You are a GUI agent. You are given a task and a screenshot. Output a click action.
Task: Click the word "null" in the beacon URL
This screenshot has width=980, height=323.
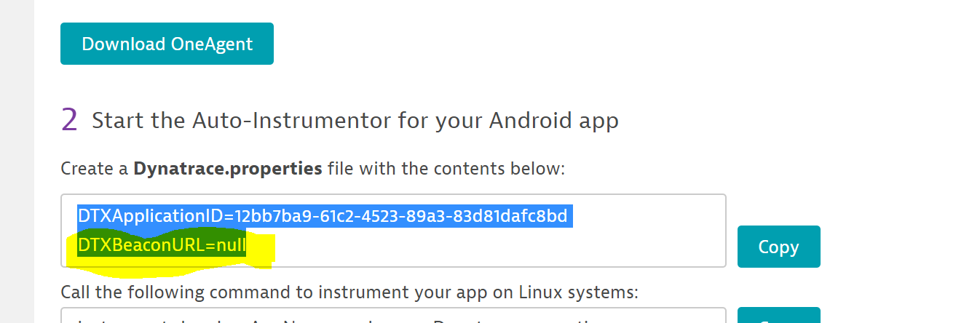[x=232, y=247]
